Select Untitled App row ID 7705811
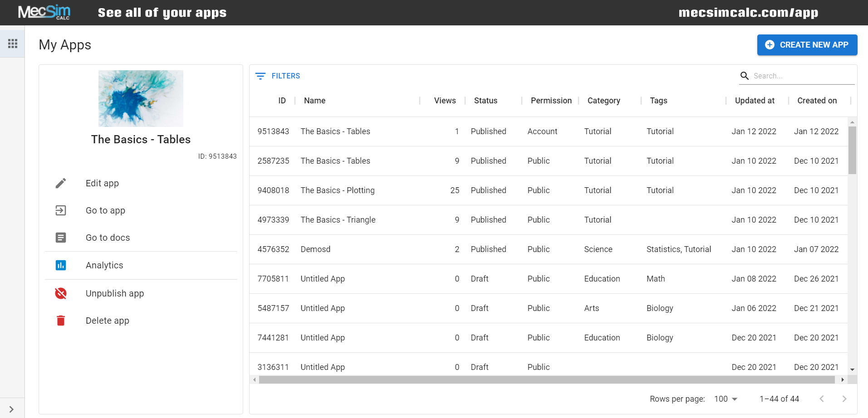868x418 pixels. pyautogui.click(x=548, y=279)
